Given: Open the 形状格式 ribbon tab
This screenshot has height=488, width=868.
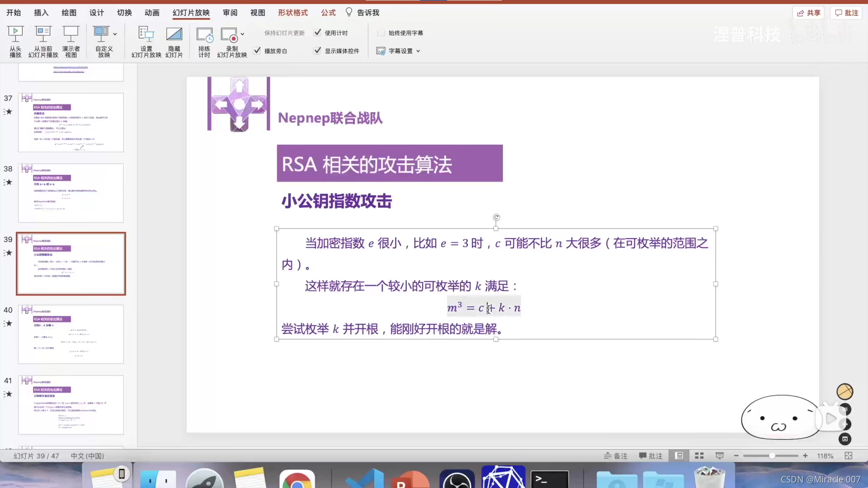Looking at the screenshot, I should (292, 13).
